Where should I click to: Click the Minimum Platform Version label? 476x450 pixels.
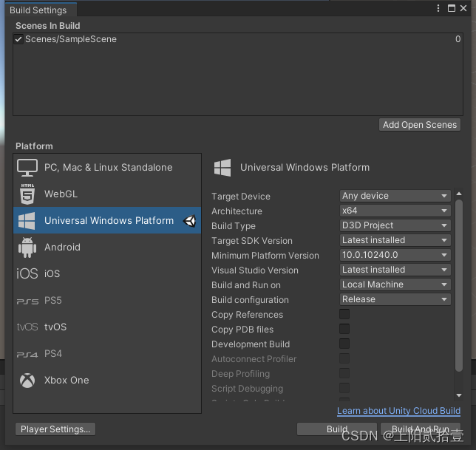coord(265,256)
